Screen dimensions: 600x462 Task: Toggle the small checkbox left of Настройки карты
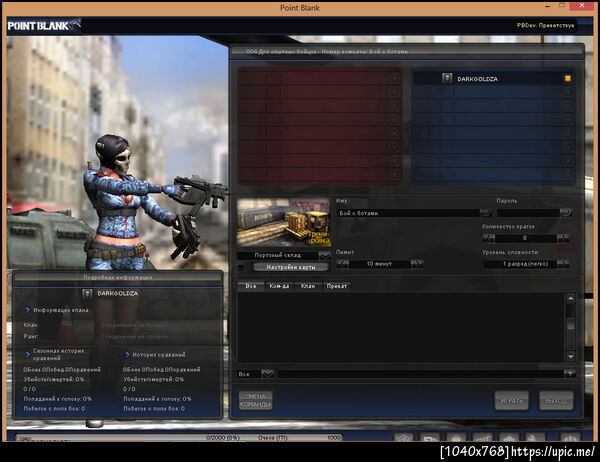point(241,268)
